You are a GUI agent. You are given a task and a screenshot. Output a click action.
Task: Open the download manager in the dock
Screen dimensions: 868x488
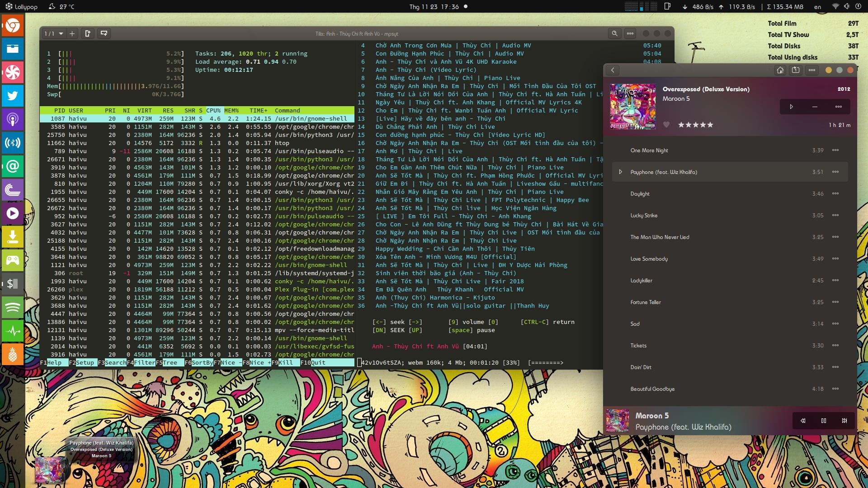[x=13, y=237]
